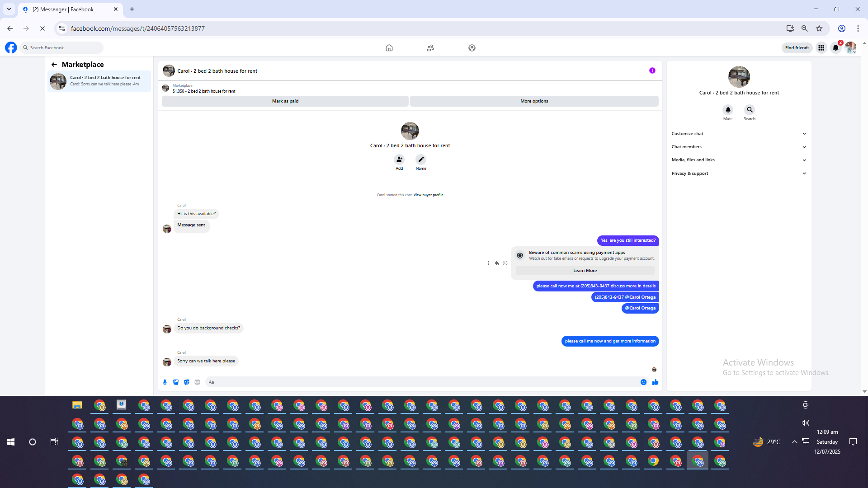Open more options beside scam warning message
This screenshot has width=868, height=488.
click(488, 263)
